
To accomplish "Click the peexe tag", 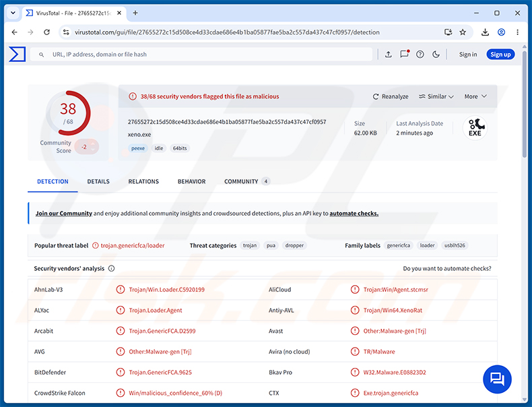I will [x=138, y=148].
